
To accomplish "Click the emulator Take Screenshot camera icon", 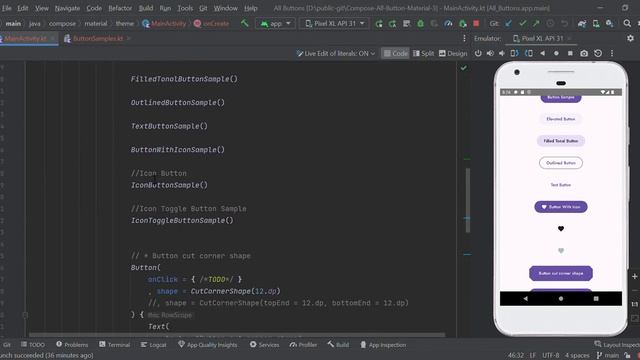I will tap(584, 53).
